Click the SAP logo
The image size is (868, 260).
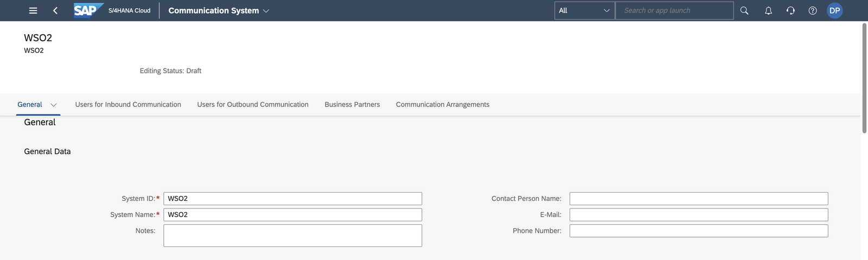88,10
